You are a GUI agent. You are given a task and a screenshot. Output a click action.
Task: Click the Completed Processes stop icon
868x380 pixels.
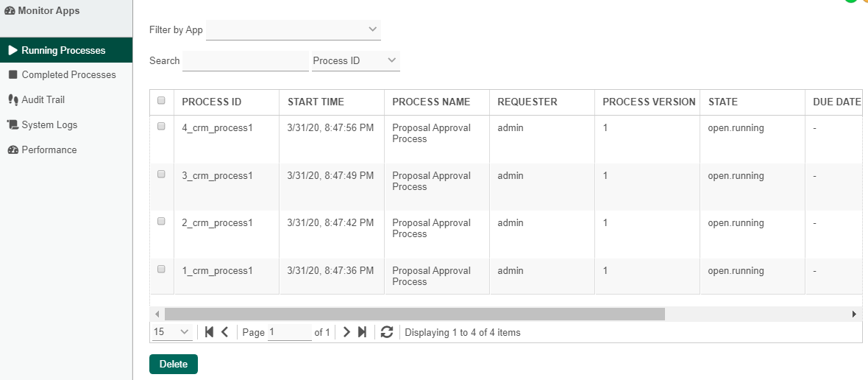(x=13, y=74)
